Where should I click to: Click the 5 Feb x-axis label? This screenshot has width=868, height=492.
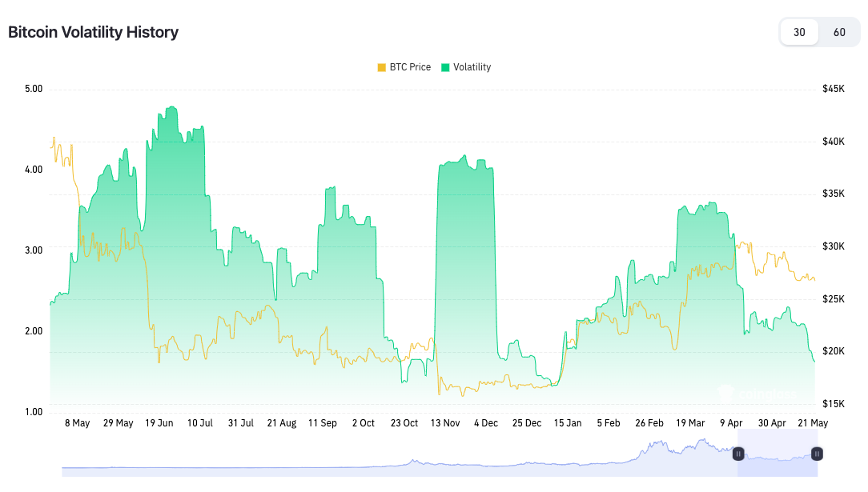pos(609,423)
